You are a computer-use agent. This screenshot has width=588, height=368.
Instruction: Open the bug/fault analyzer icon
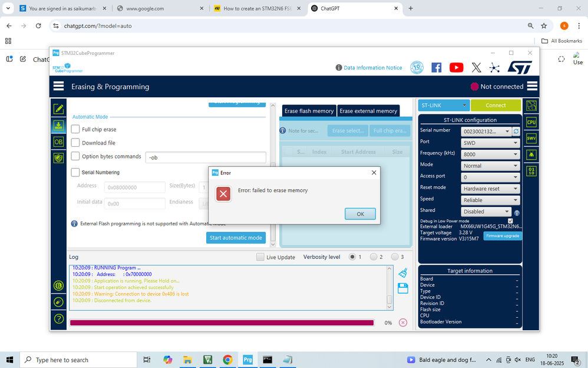531,155
